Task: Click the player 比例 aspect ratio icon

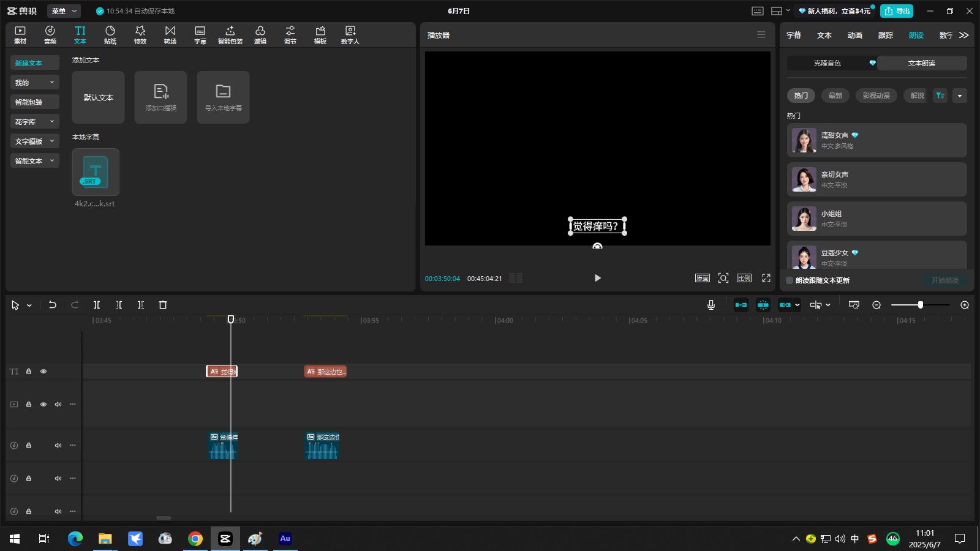Action: [744, 278]
